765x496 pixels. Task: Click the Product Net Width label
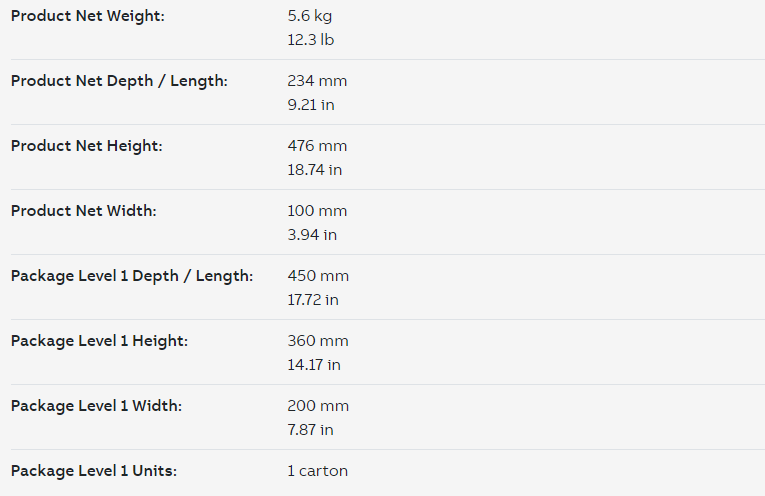(83, 211)
